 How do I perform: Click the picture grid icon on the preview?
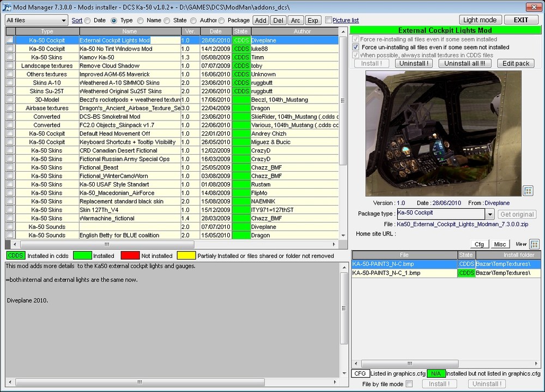(528, 190)
